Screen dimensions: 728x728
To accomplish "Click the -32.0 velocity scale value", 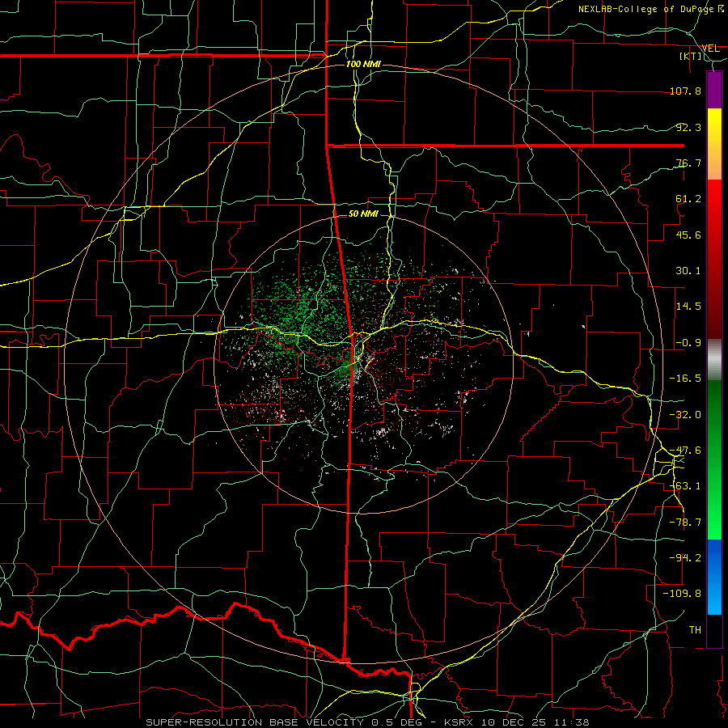I will [685, 415].
